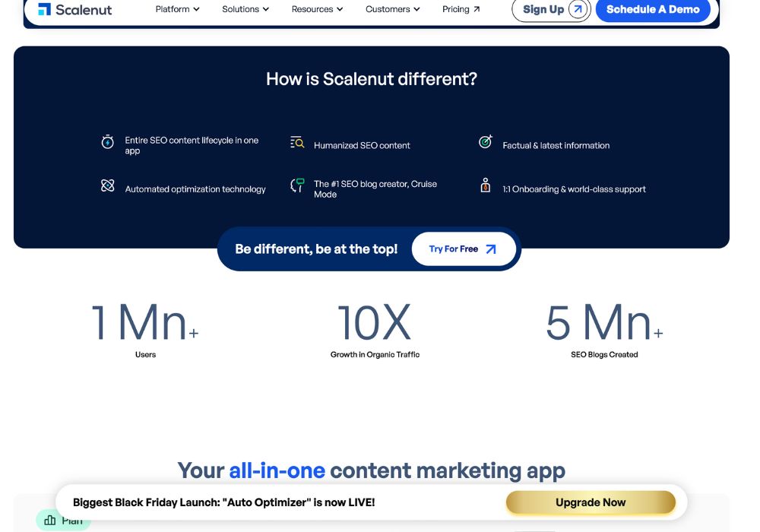Click the external-link arrow beside Pricing

[478, 9]
